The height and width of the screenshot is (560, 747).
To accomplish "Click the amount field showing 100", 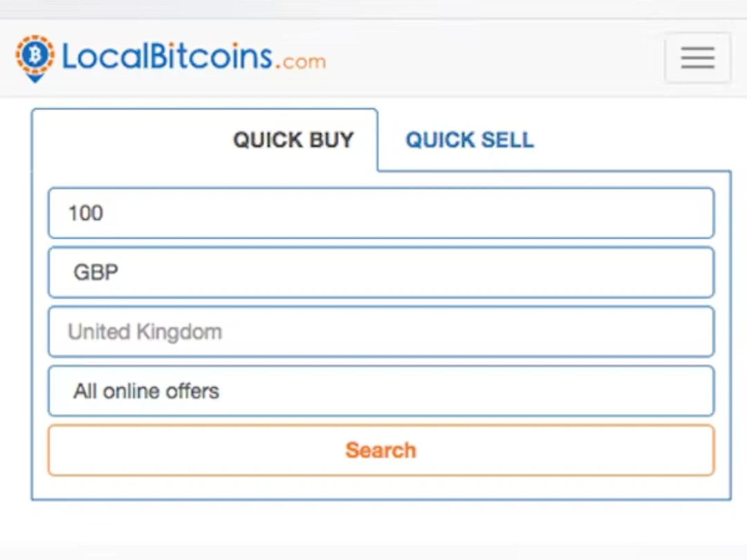I will pyautogui.click(x=380, y=213).
